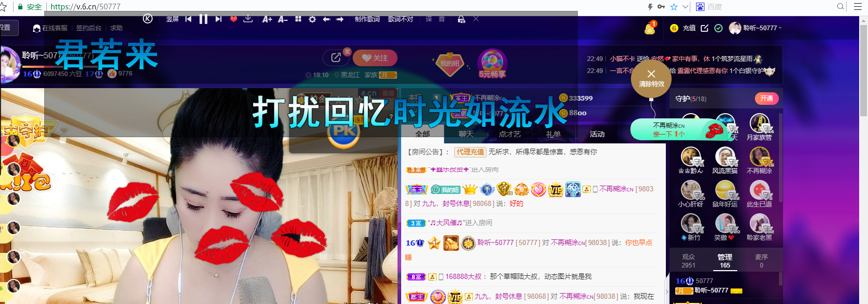Switch lyrics to vertical 竖屏 mode
The width and height of the screenshot is (868, 304).
tap(172, 19)
